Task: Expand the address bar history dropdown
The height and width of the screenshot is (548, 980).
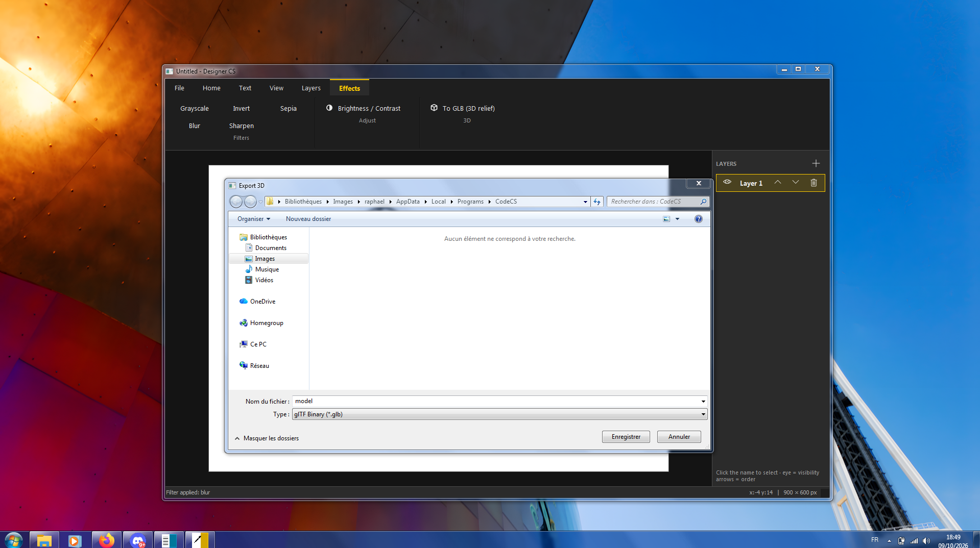Action: pos(585,202)
